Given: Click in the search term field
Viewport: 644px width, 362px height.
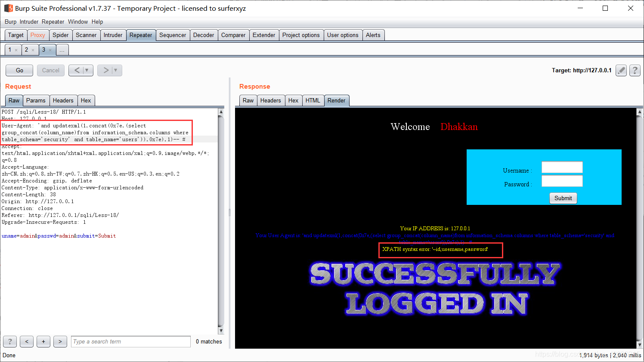Looking at the screenshot, I should click(131, 341).
